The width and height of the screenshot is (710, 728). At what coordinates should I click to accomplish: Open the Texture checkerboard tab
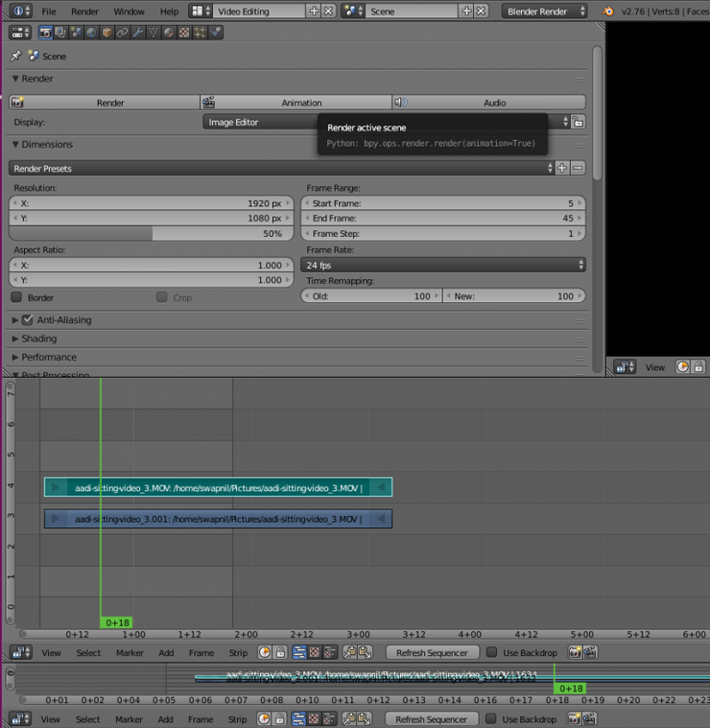184,33
